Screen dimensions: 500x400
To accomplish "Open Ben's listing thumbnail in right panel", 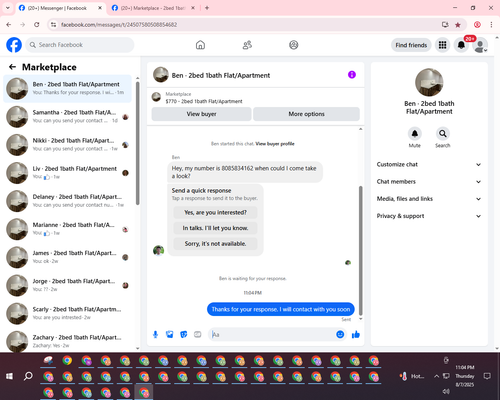I will coord(429,82).
